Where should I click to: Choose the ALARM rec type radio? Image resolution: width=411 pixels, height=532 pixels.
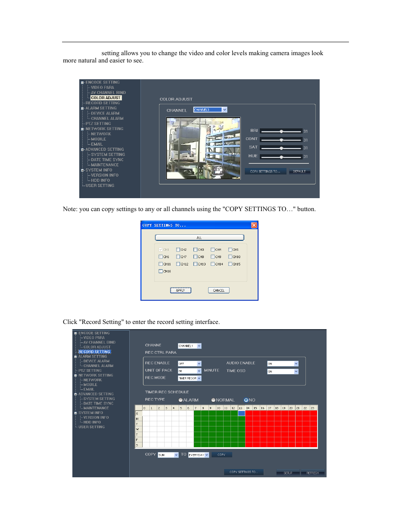click(x=181, y=400)
